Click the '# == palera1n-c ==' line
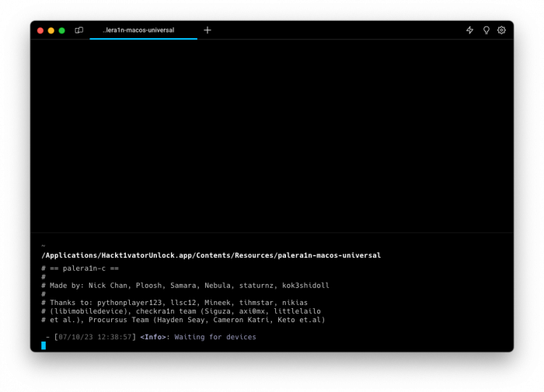This screenshot has height=392, width=544. click(80, 269)
